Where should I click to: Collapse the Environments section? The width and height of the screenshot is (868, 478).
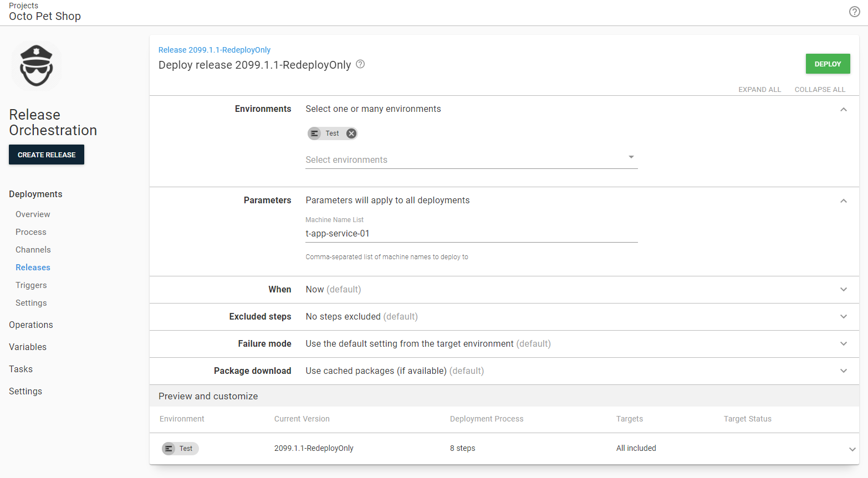(843, 110)
